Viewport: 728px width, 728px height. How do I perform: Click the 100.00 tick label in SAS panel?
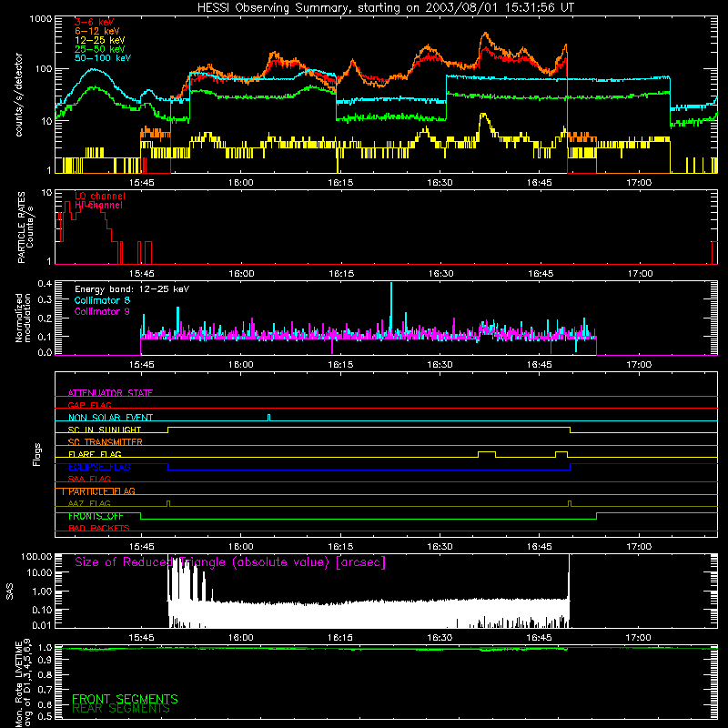click(36, 556)
